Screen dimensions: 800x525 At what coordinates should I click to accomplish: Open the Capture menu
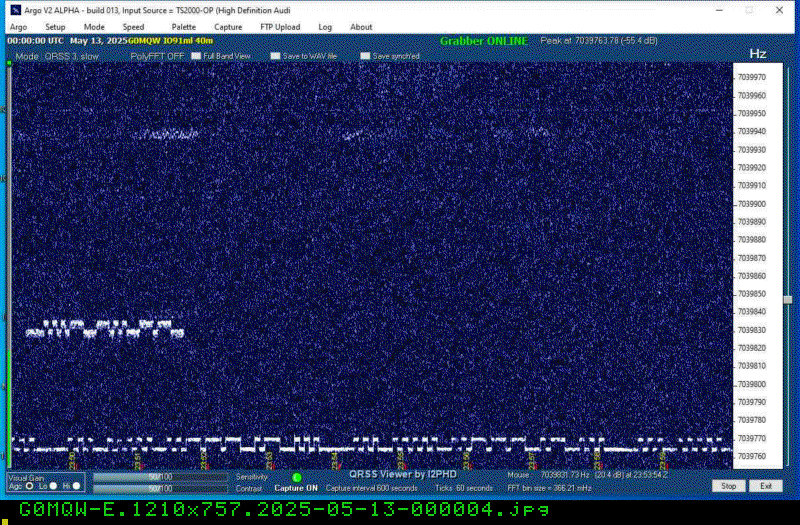[228, 27]
